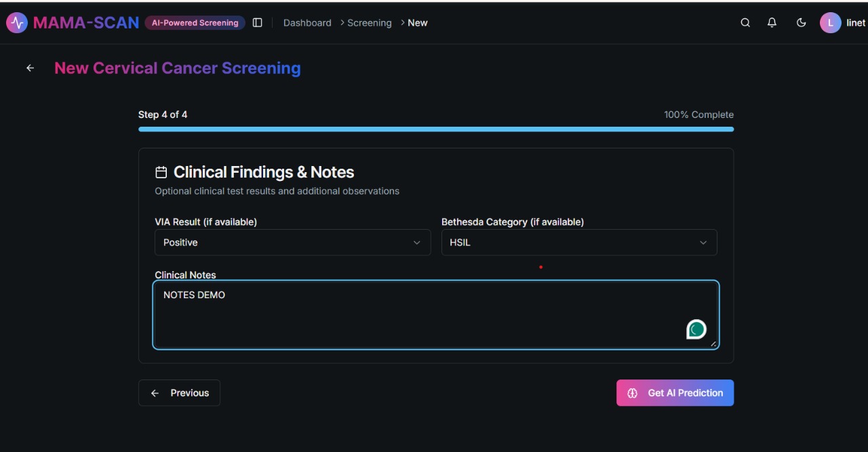Open the VIA Result dropdown
Image resolution: width=868 pixels, height=452 pixels.
[x=292, y=243]
